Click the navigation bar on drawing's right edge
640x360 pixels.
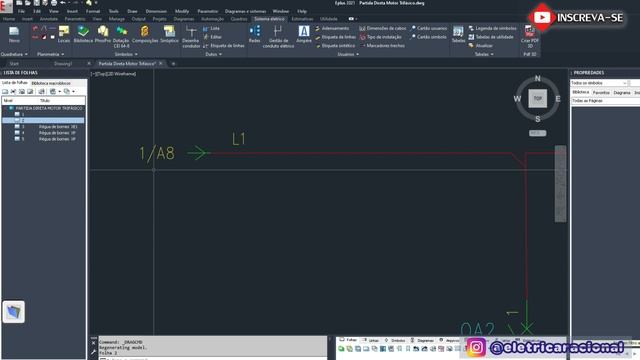(560, 184)
